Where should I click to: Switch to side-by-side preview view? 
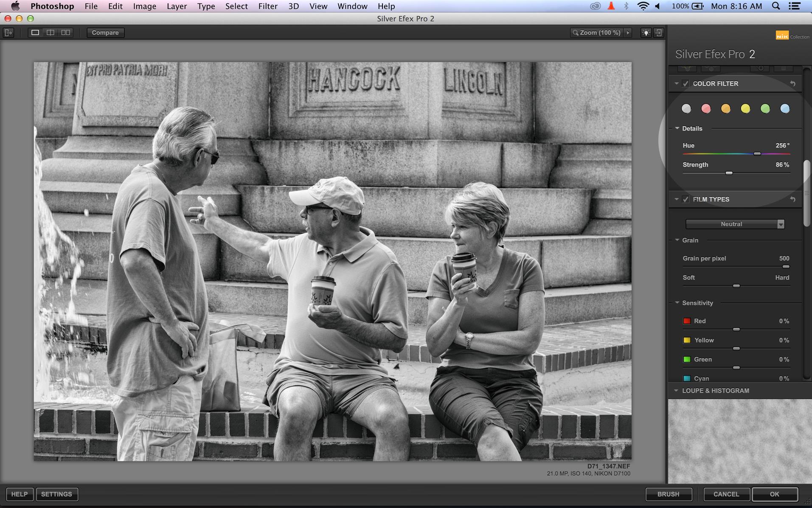coord(65,33)
